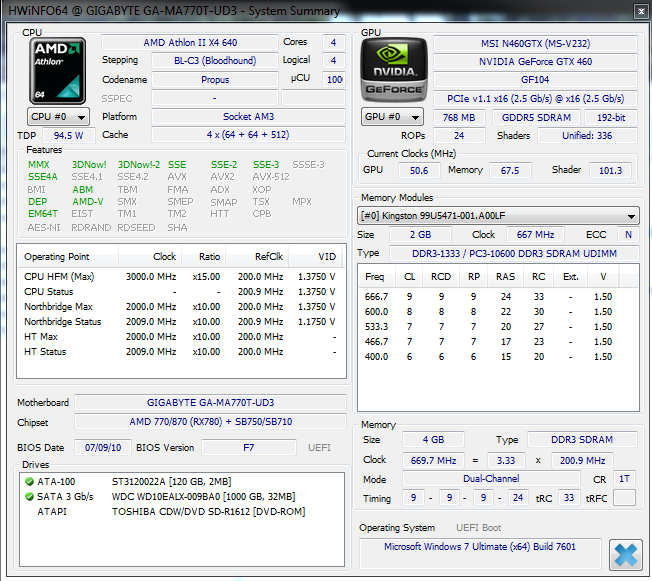Click the MSI N460GTX (MS-V232) field
The width and height of the screenshot is (652, 581).
[535, 43]
